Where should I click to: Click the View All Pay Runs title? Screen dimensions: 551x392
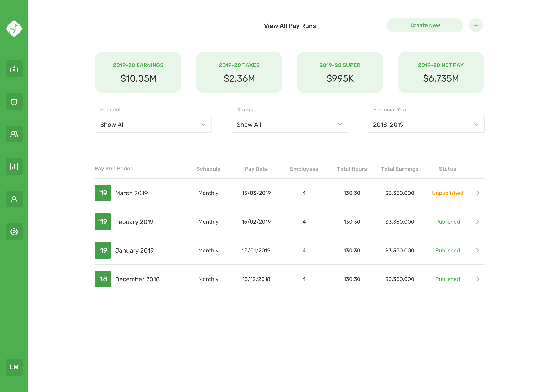coord(290,26)
